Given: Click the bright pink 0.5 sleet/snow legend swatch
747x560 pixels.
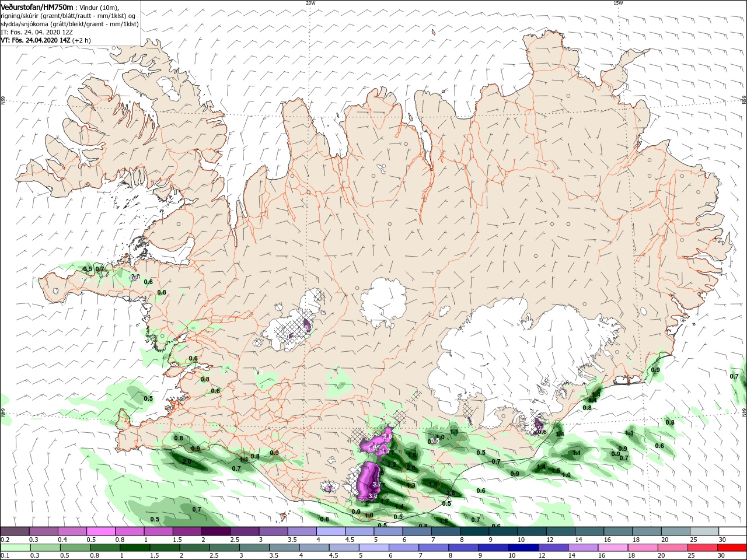Looking at the screenshot, I should [x=101, y=531].
